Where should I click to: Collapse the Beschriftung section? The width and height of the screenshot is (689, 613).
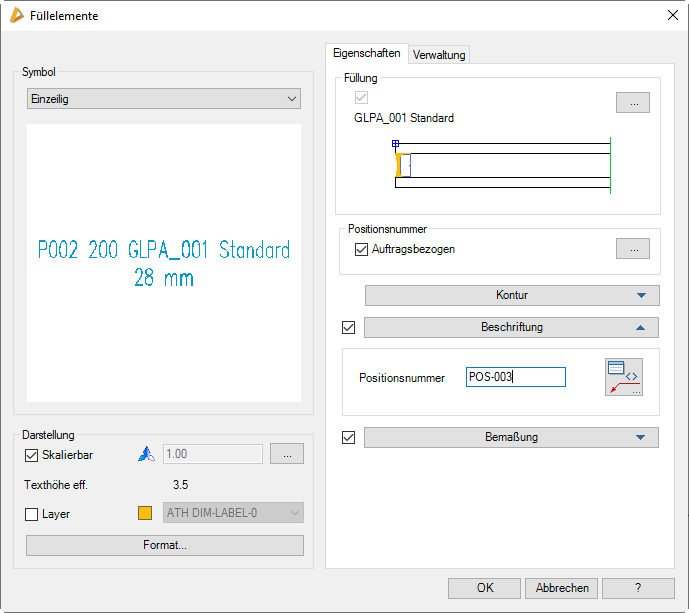tap(512, 327)
